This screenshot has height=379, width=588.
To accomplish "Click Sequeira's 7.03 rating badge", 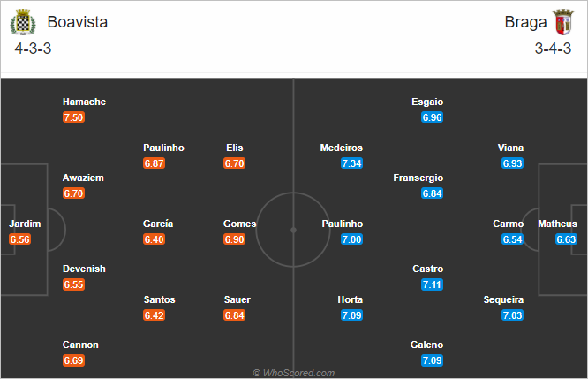I will point(512,315).
